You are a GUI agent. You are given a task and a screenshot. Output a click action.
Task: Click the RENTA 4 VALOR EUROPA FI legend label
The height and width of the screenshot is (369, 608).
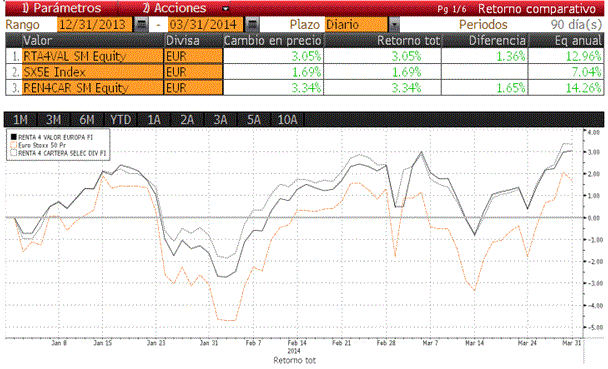(x=56, y=137)
